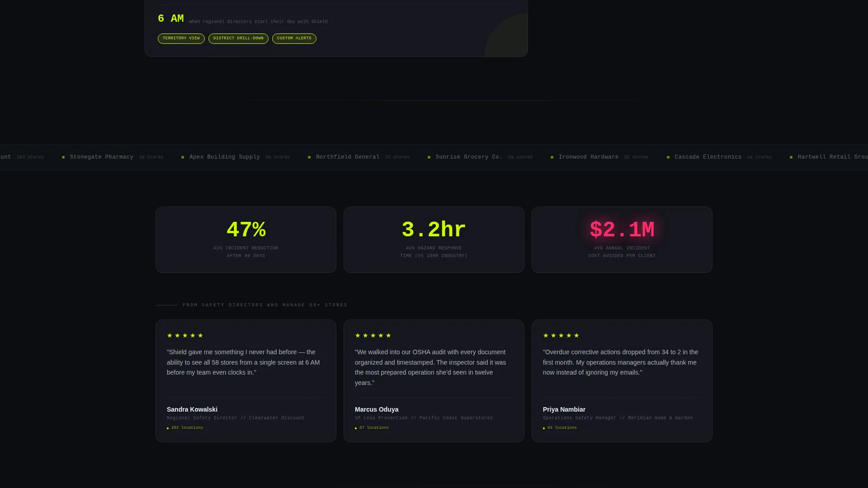Click the 71 stores count

click(397, 158)
